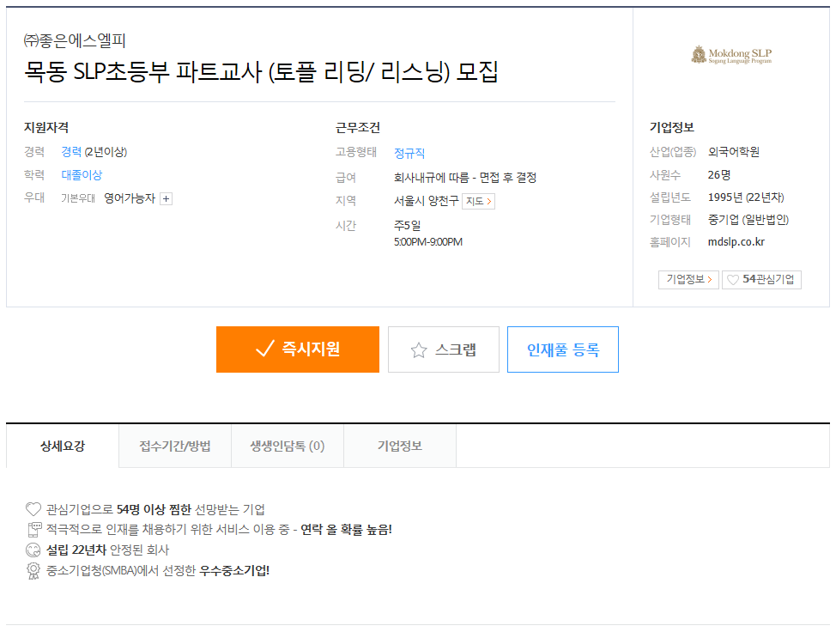Click the 경력 link in 지원자격
This screenshot has width=836, height=644.
coord(71,152)
